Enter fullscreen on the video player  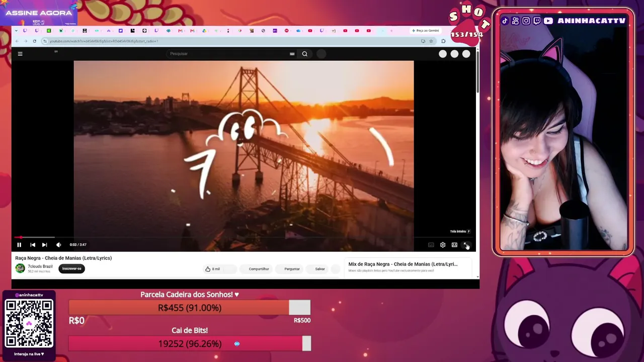tap(466, 245)
